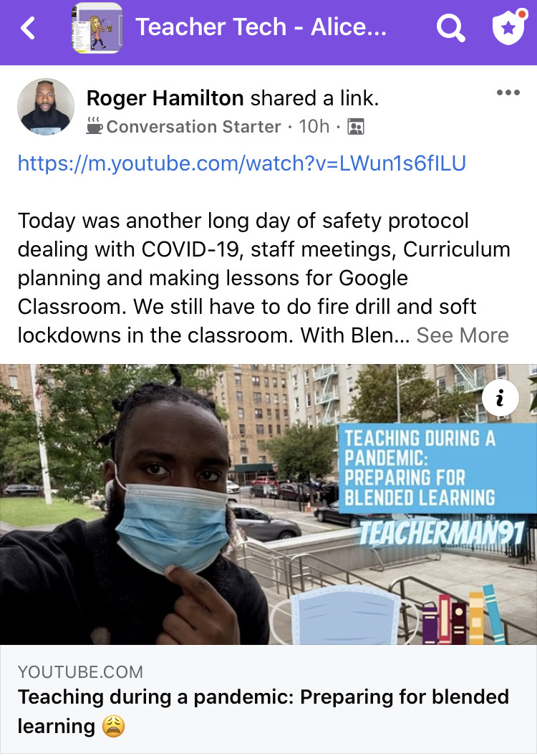Tap the back arrow in header
Viewport: 537px width, 756px height.
(x=28, y=27)
